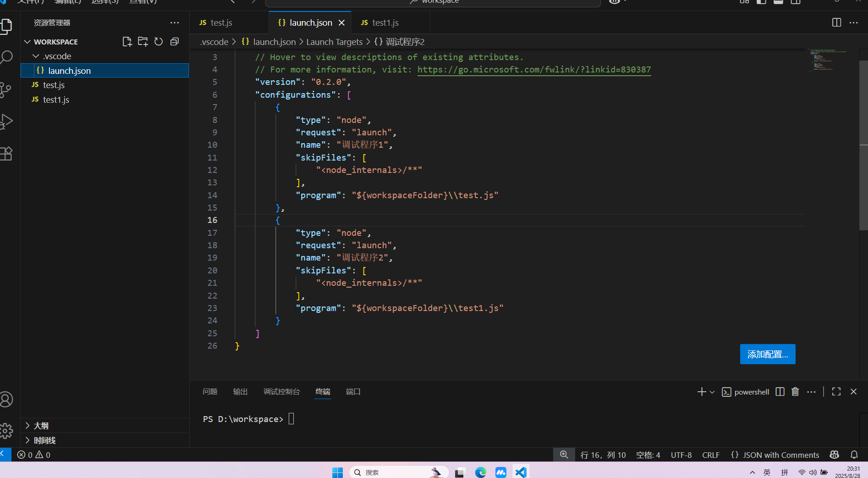Switch to the test1.js editor tab
Viewport: 868px width, 478px height.
390,22
